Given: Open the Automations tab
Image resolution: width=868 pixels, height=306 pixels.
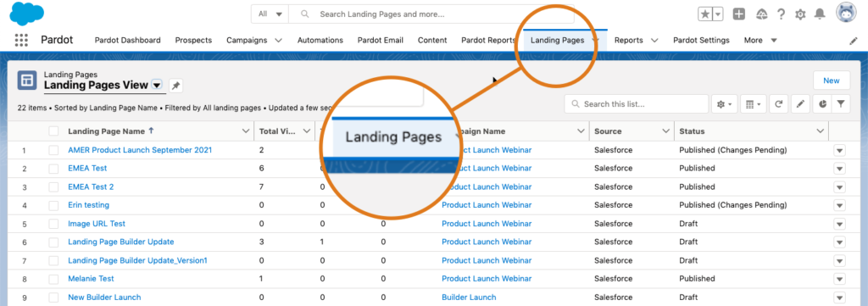Looking at the screenshot, I should coord(320,41).
